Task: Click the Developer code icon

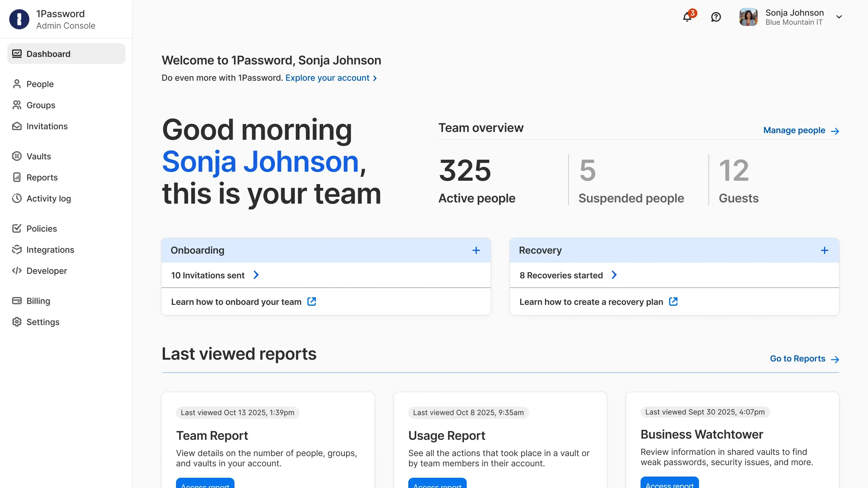Action: tap(17, 271)
